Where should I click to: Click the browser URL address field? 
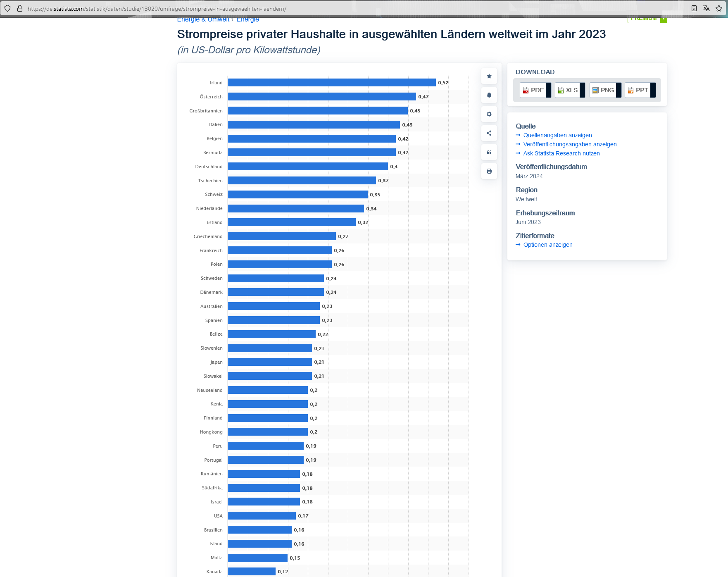tap(355, 9)
